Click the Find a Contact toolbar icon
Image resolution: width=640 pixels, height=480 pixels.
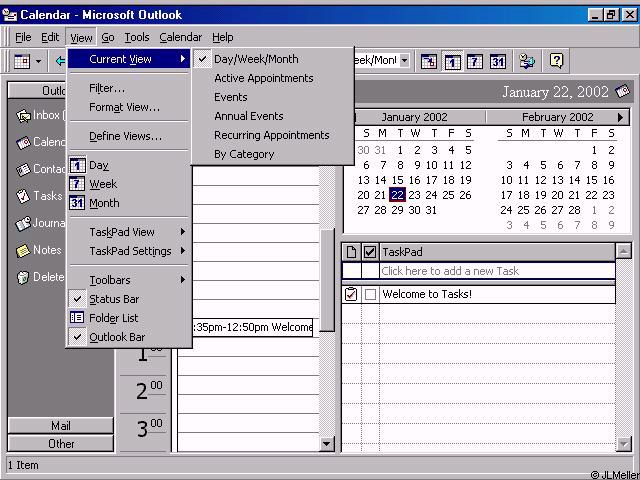click(527, 62)
